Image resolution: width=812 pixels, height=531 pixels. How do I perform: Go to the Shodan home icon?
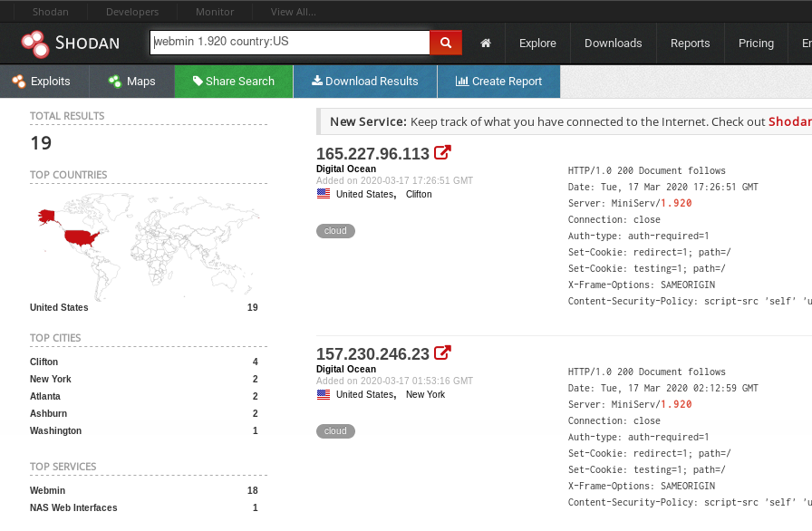[485, 43]
